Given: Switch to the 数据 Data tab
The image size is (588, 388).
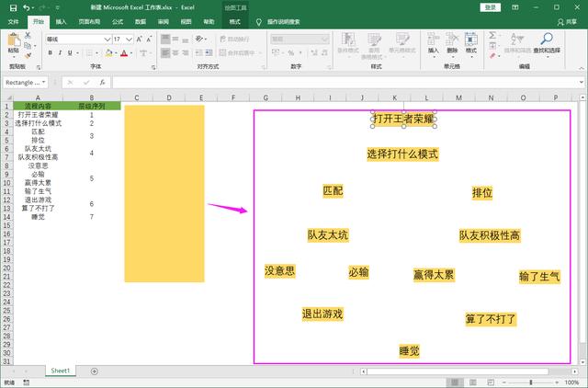Looking at the screenshot, I should [x=141, y=22].
